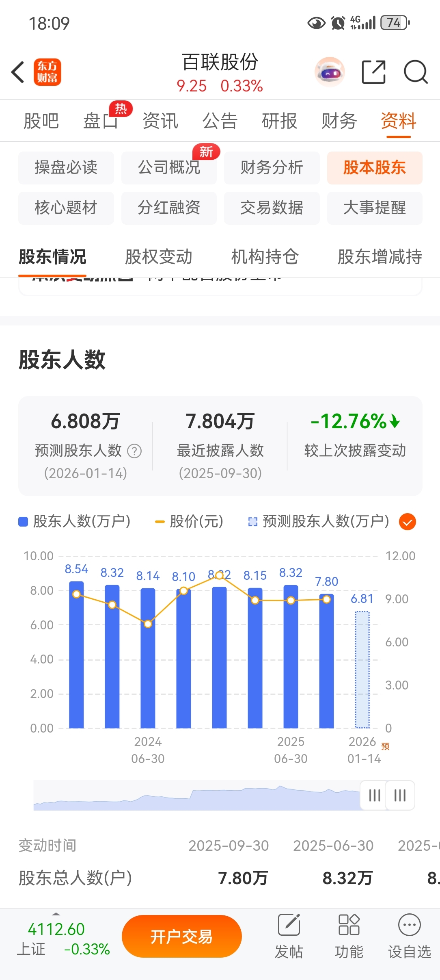This screenshot has height=980, width=440.
Task: Open 分红融资 section
Action: pyautogui.click(x=169, y=208)
